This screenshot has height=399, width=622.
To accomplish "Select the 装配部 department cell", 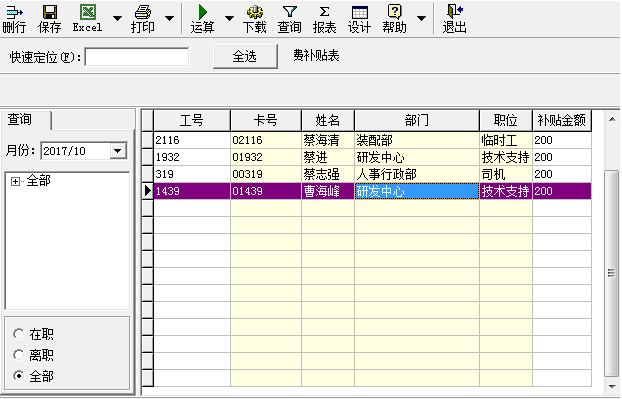I will pos(417,140).
